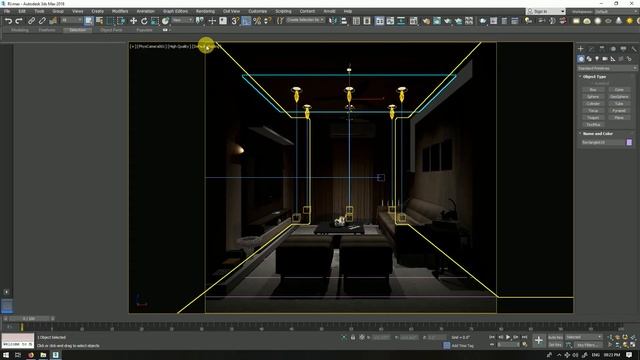Switch to the Modify command panel tab
Viewport: 640px width, 360px height.
[x=591, y=49]
